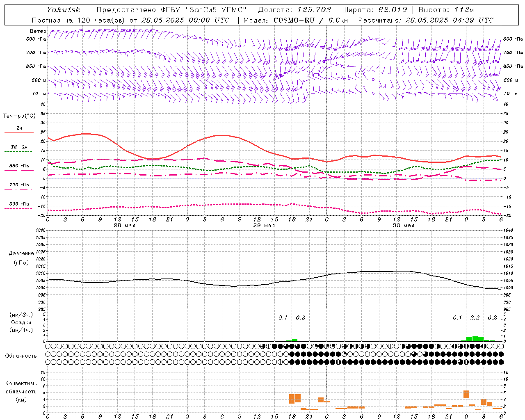The height and width of the screenshot is (420, 525).
Task: Click the '2м' temperature legend entry
Action: 19,128
